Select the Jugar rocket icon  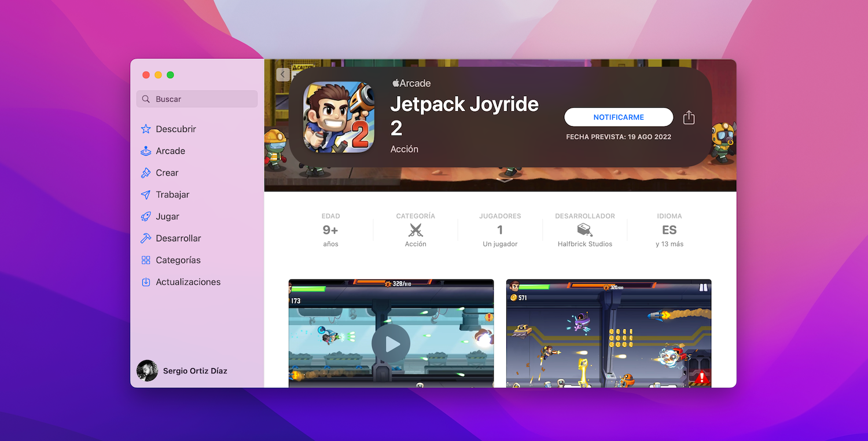tap(146, 216)
